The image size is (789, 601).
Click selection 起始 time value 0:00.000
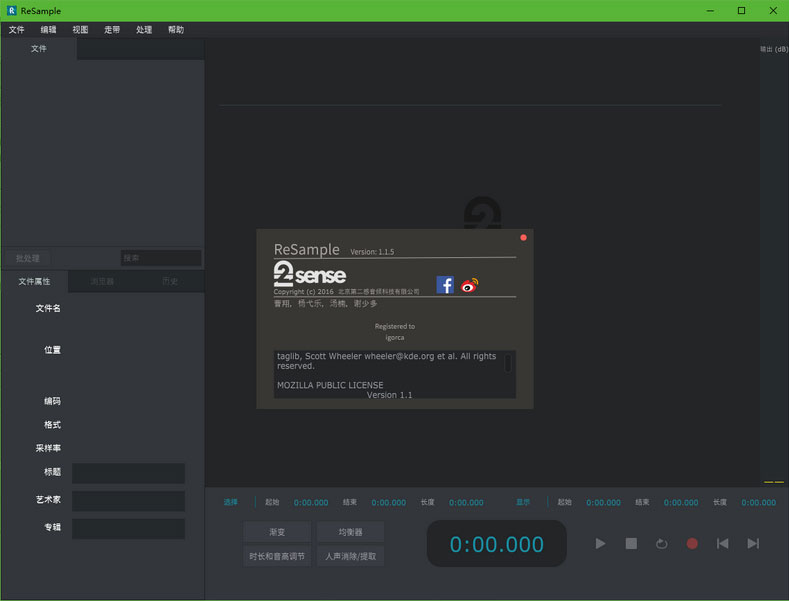point(311,502)
